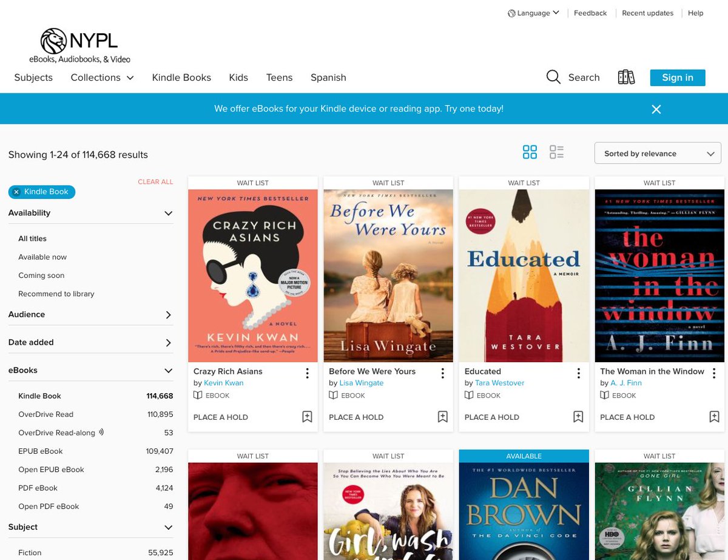Select Coming soon availability option

click(41, 275)
